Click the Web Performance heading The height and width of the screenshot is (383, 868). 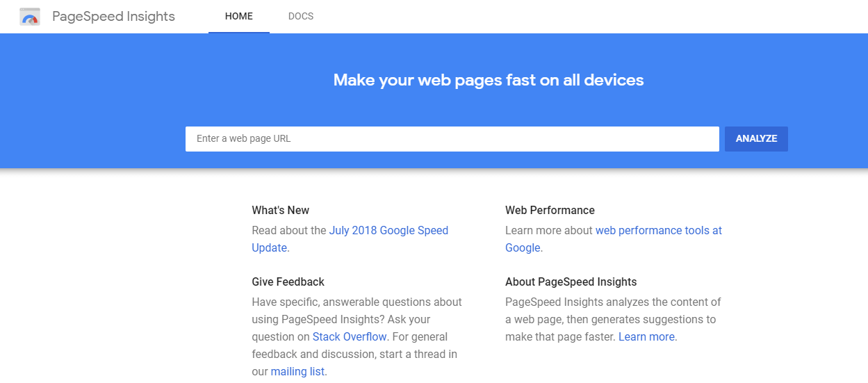click(550, 210)
